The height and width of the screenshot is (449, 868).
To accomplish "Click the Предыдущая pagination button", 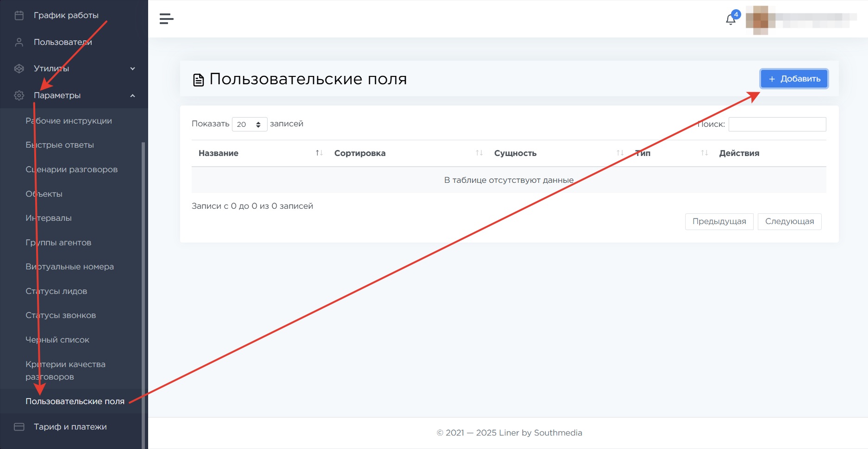I will coord(719,221).
